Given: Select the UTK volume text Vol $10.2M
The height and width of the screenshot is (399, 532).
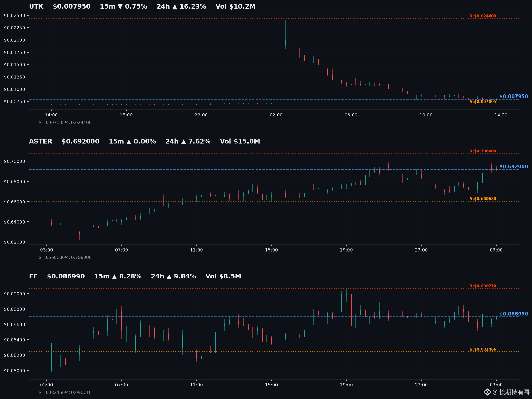Looking at the screenshot, I should pyautogui.click(x=236, y=6).
